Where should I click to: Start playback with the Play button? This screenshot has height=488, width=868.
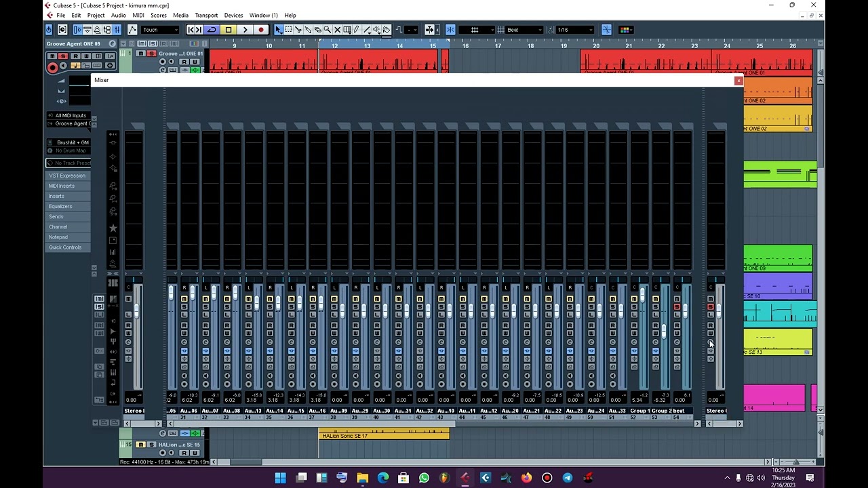pyautogui.click(x=245, y=30)
